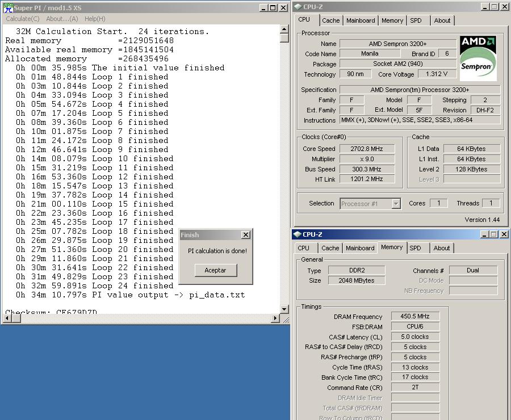The width and height of the screenshot is (511, 420).
Task: Open the Calculate(C) menu in Super PI
Action: (x=23, y=19)
